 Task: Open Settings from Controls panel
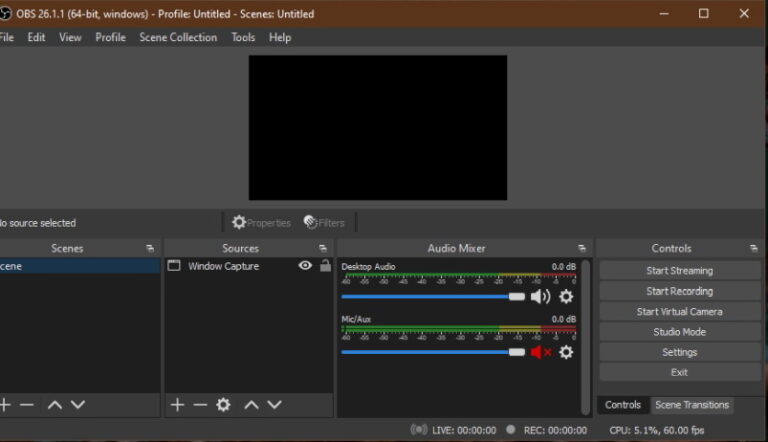pyautogui.click(x=679, y=352)
